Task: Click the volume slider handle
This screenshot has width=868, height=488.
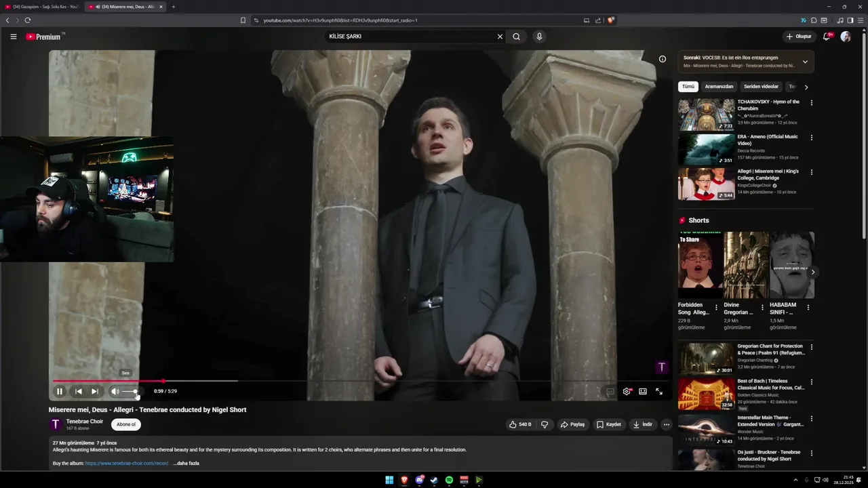Action: click(x=136, y=391)
